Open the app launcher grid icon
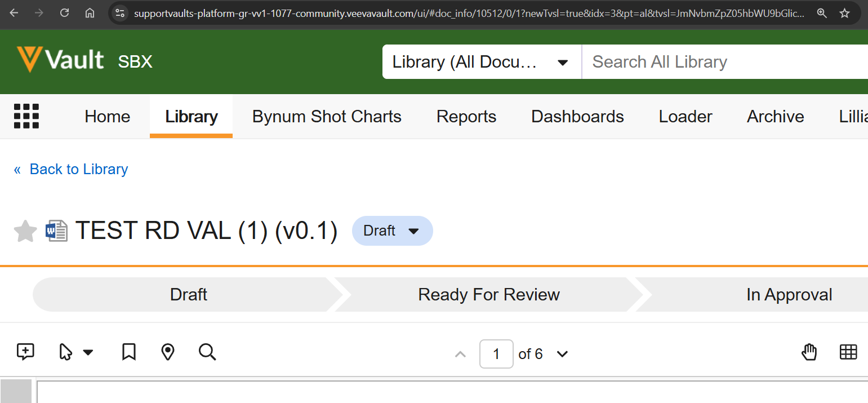This screenshot has width=868, height=403. pyautogui.click(x=26, y=117)
